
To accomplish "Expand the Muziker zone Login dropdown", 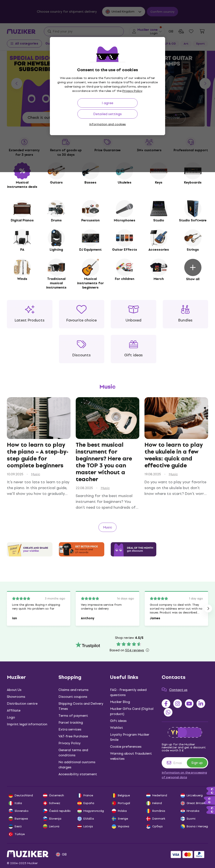I will (x=147, y=31).
